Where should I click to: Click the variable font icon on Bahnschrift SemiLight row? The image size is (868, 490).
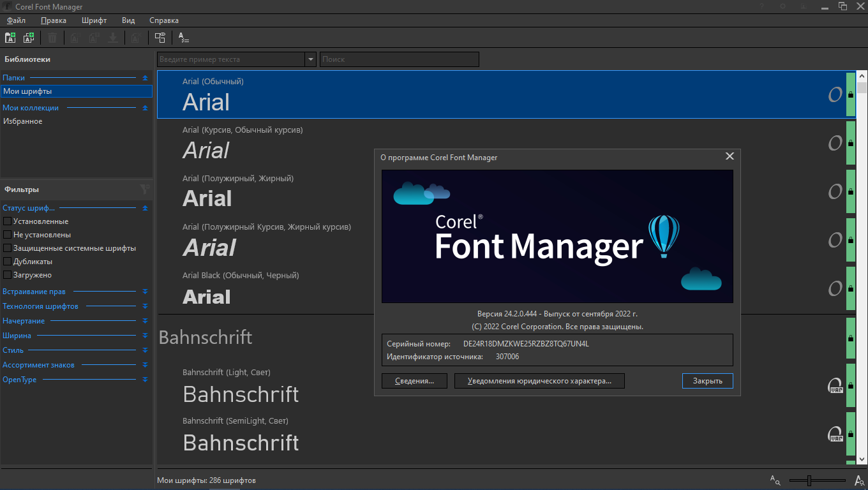(835, 434)
